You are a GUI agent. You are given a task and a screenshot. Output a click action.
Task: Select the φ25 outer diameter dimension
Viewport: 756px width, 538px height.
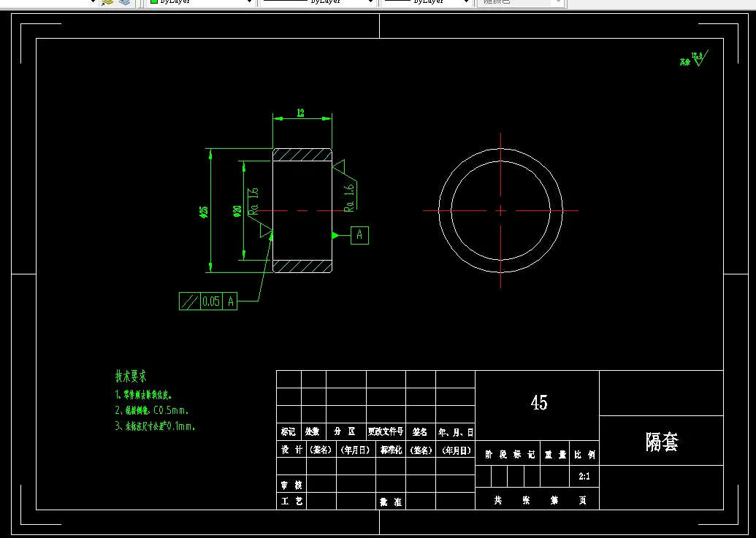tap(204, 212)
